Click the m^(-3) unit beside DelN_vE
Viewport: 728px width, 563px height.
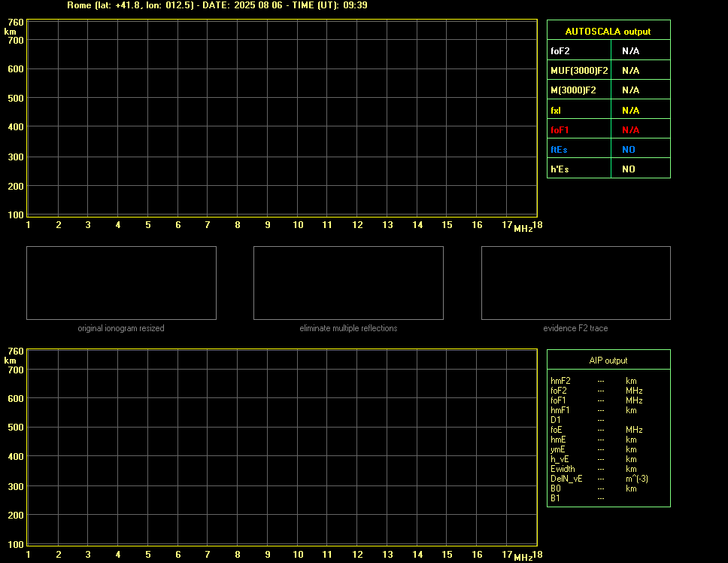point(636,479)
